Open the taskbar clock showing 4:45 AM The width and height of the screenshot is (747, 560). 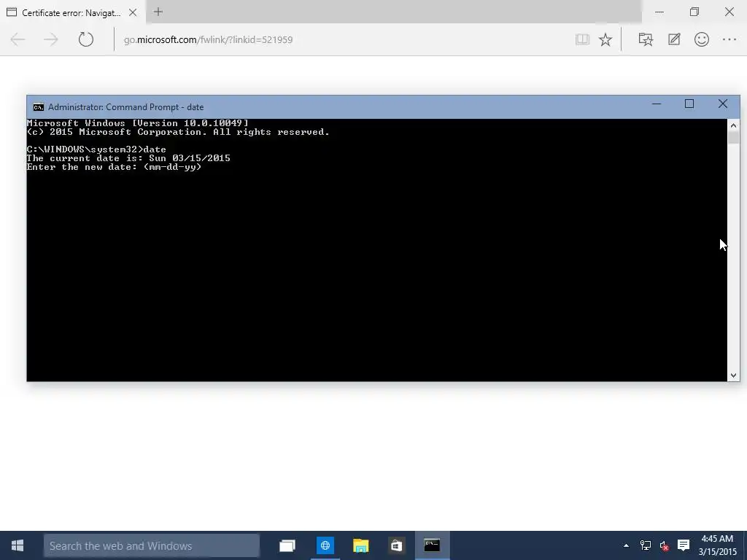point(718,545)
